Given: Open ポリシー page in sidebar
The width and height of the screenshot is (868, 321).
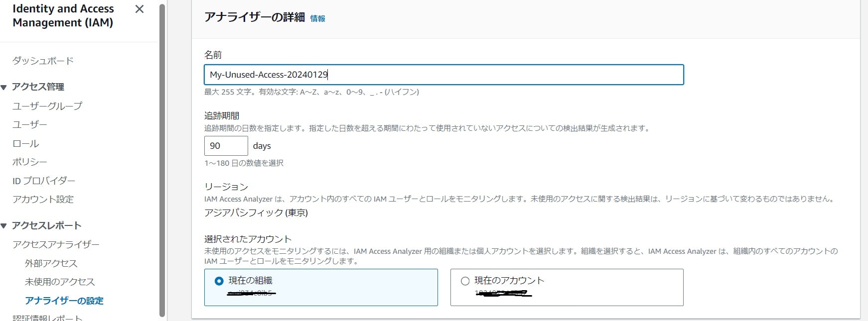Looking at the screenshot, I should click(30, 162).
